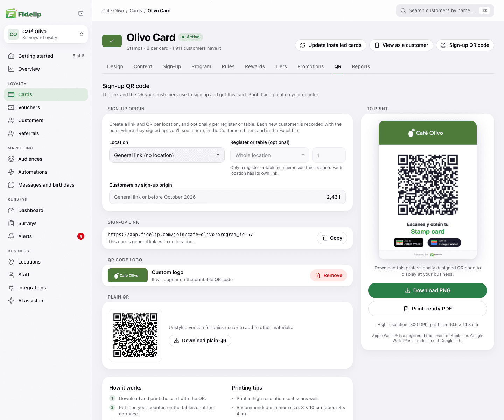This screenshot has width=504, height=420.
Task: Copy the sign-up link
Action: 332,238
